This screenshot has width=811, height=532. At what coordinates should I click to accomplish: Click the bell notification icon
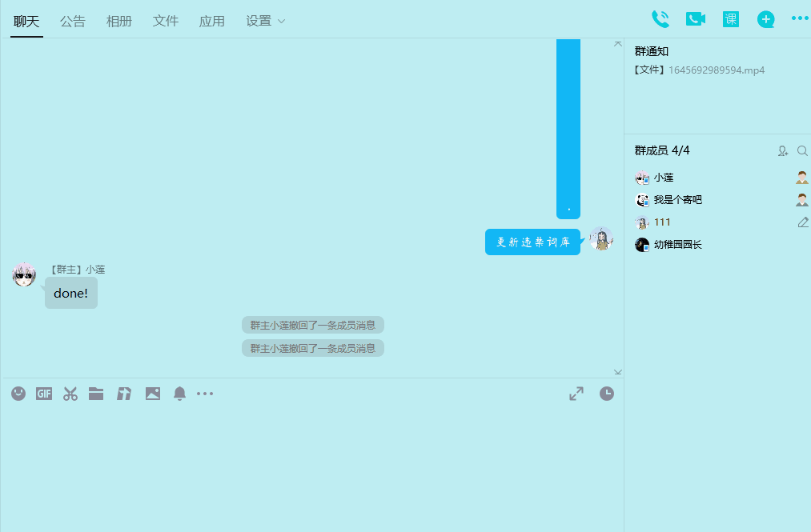tap(179, 394)
